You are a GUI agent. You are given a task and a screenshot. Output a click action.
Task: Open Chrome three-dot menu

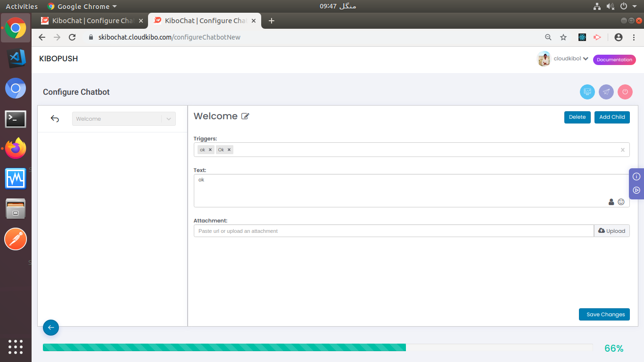(633, 37)
